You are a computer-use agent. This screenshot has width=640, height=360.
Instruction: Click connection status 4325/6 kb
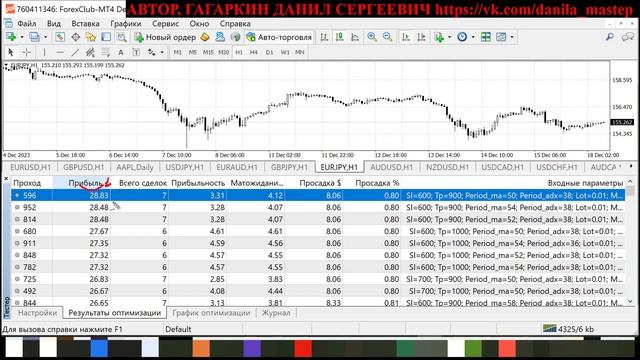[x=568, y=329]
